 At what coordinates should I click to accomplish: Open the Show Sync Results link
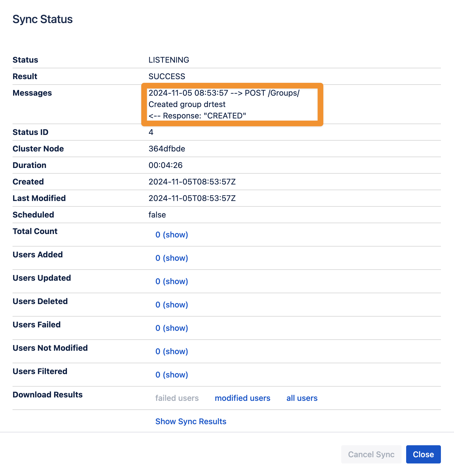click(x=191, y=421)
